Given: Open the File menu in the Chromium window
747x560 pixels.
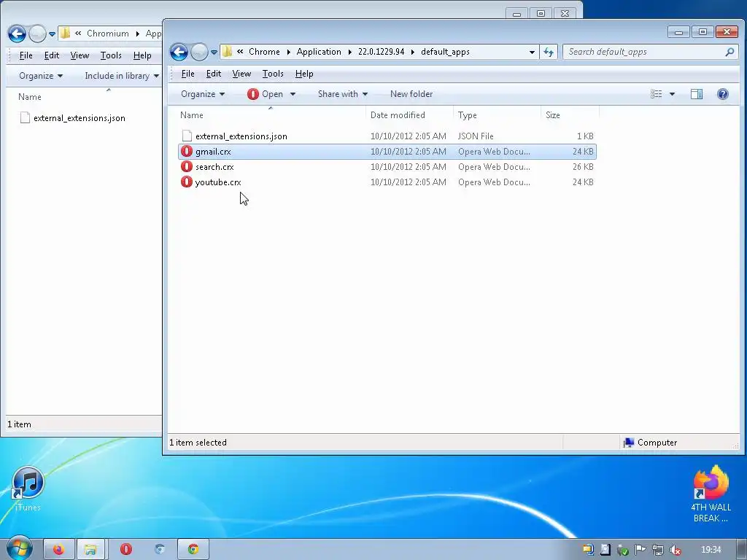Looking at the screenshot, I should [x=26, y=55].
